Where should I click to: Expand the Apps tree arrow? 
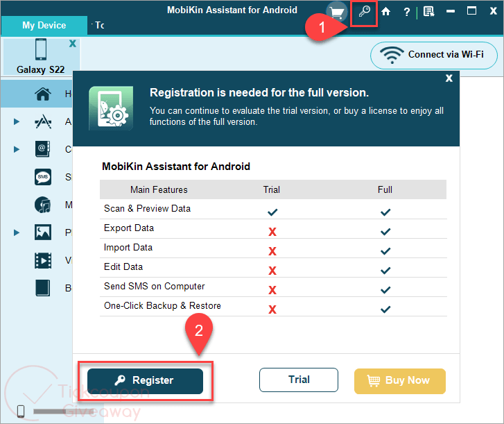coord(17,121)
